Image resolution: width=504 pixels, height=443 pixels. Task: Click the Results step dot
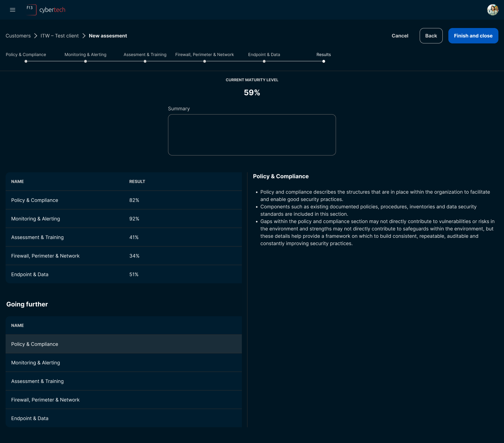point(324,61)
